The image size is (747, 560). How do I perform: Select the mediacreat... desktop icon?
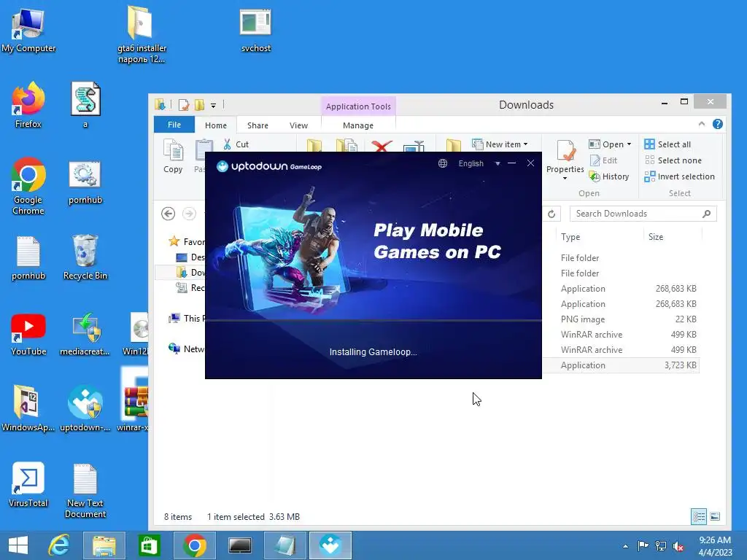tap(85, 333)
